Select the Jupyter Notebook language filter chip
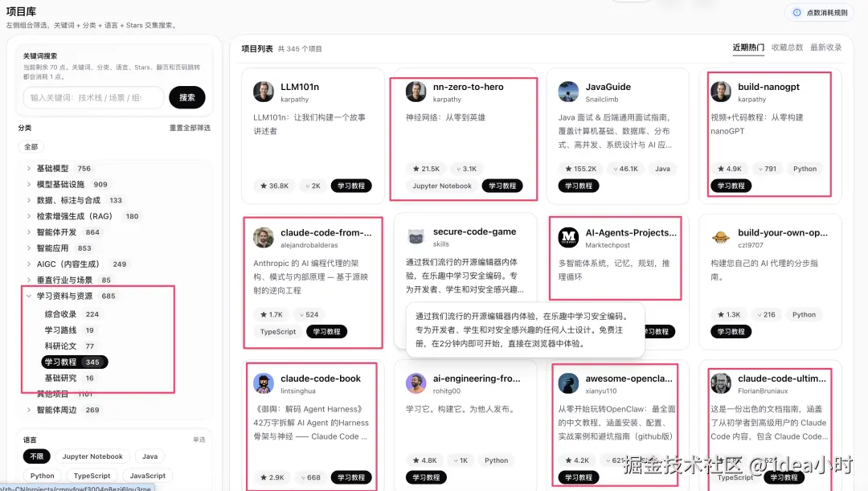This screenshot has width=868, height=491. click(x=92, y=456)
